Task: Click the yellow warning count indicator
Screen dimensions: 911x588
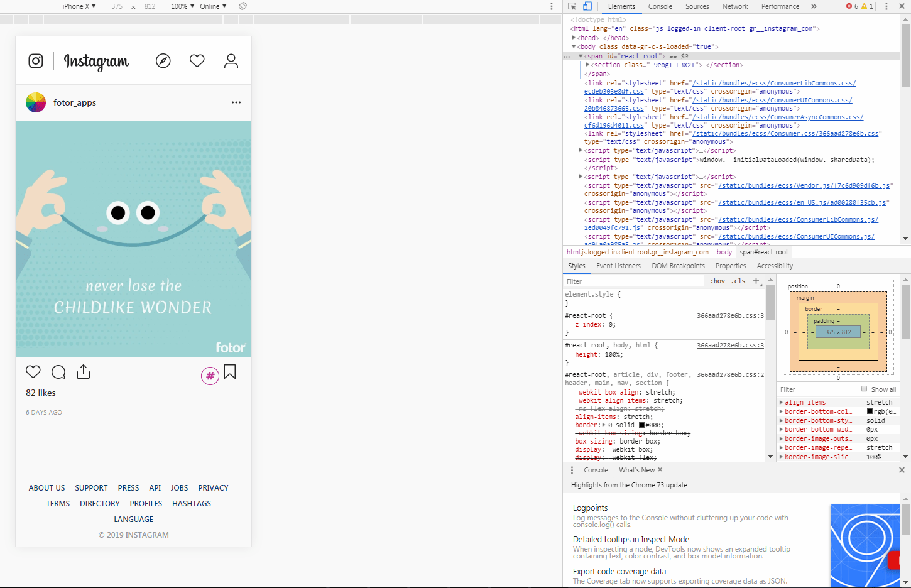Action: point(867,6)
